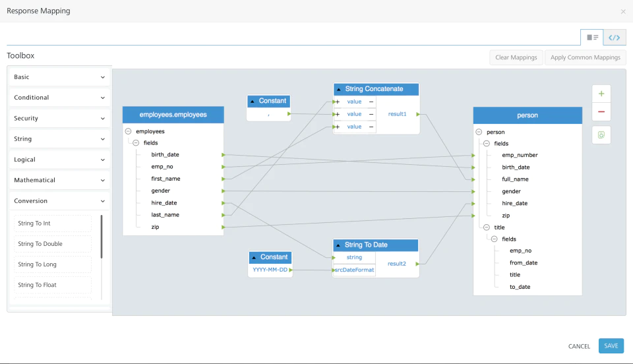Expand the Mathematical toolbox section
633x364 pixels.
[x=59, y=180]
